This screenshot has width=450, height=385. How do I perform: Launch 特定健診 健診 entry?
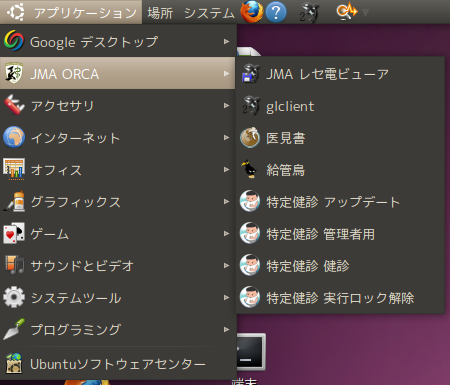click(340, 265)
